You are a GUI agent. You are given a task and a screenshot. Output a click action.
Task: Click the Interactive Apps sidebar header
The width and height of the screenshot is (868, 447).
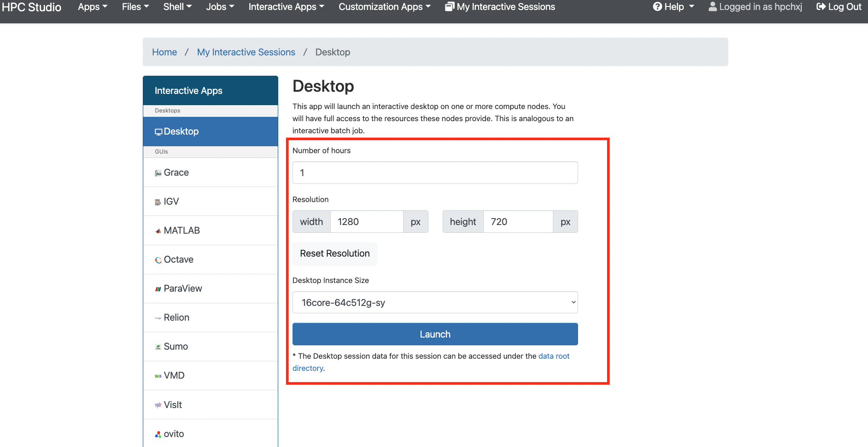pos(210,90)
